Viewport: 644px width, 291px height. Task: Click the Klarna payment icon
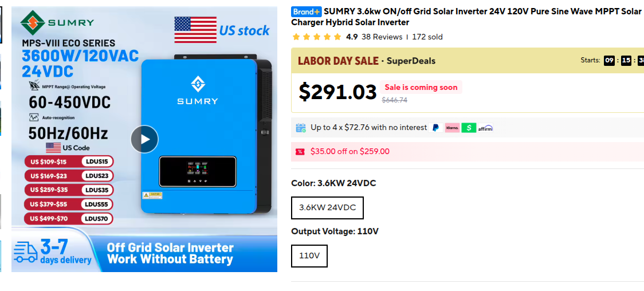click(452, 128)
